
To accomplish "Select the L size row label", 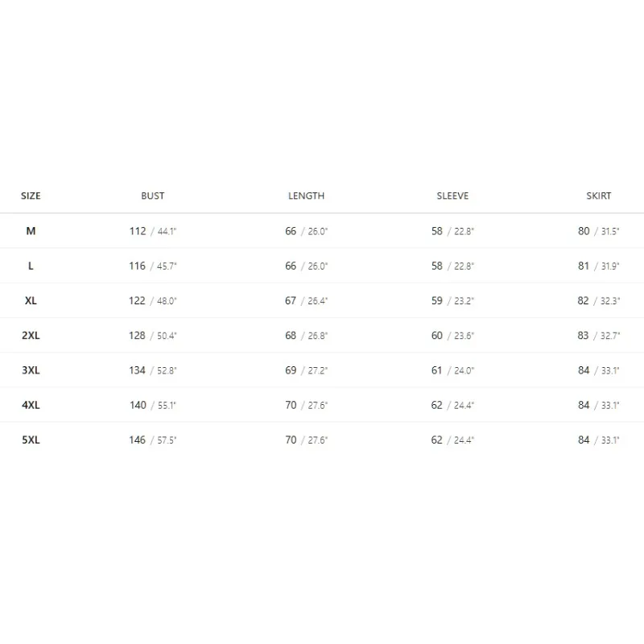I will tap(31, 266).
